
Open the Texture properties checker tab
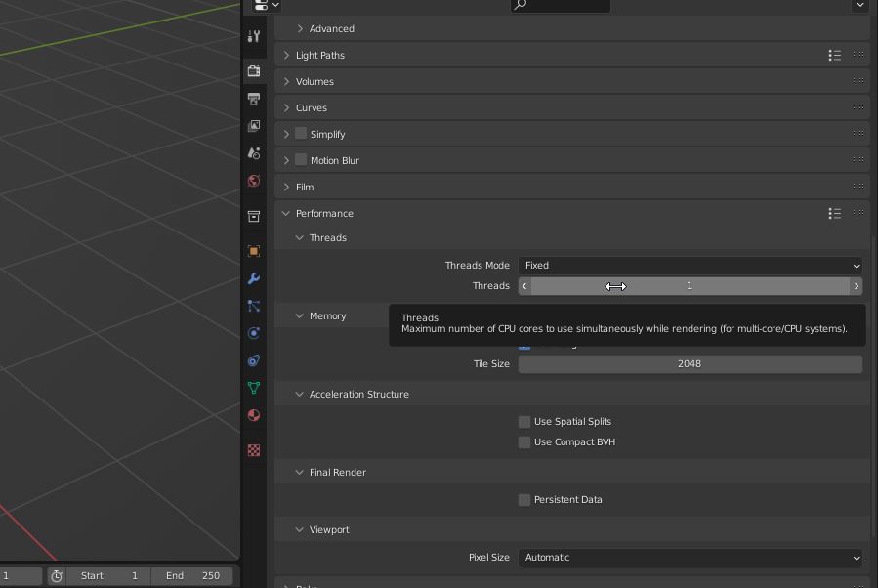coord(254,450)
